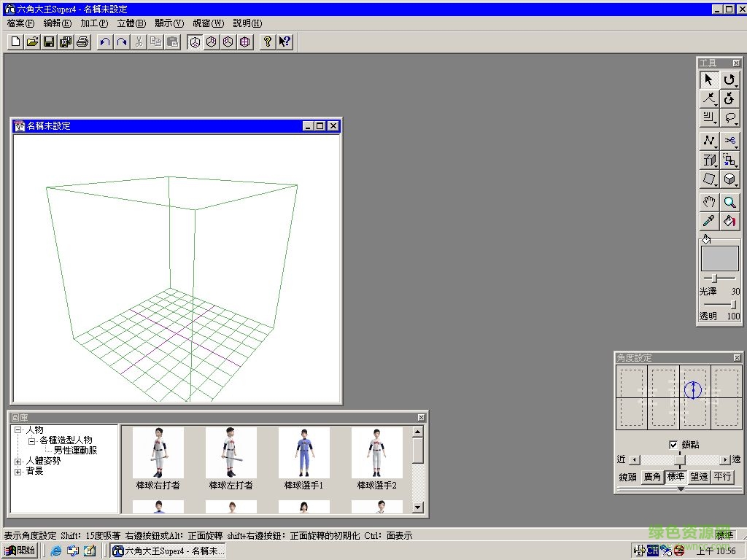Expand the 人體姿勢 tree node
This screenshot has width=747, height=560.
[x=18, y=462]
